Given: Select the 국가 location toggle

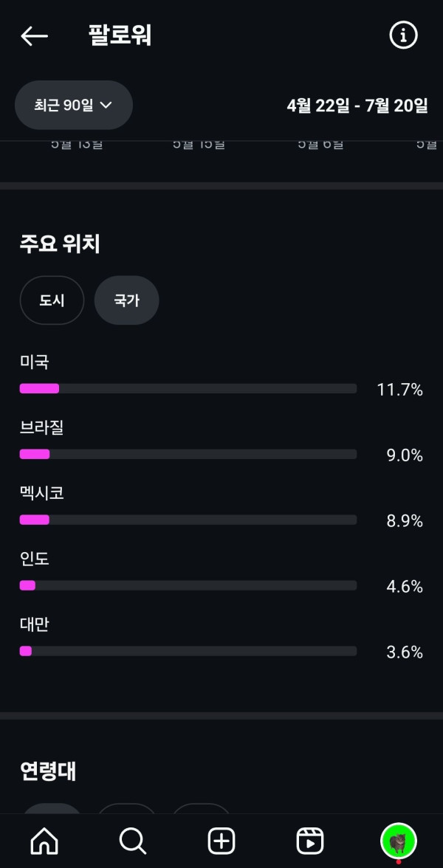Looking at the screenshot, I should (126, 300).
